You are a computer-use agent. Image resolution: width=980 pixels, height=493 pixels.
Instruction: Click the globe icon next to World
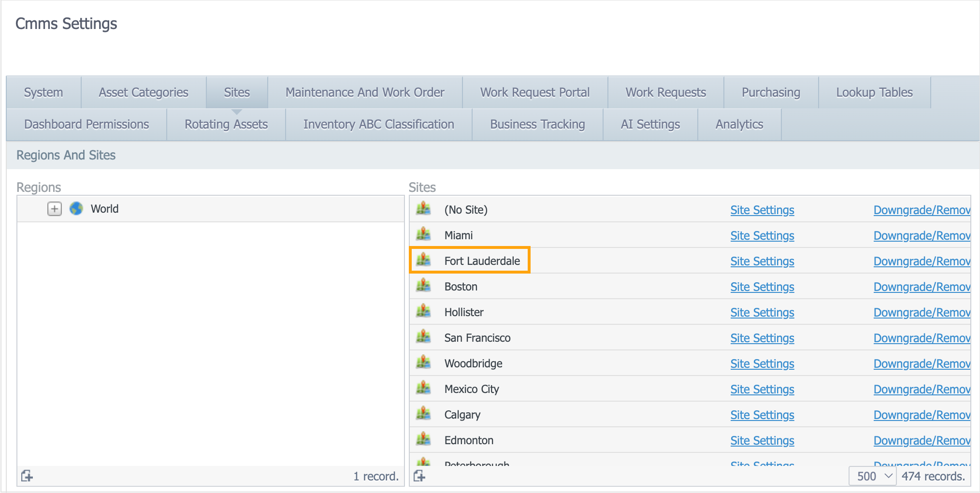[x=76, y=209]
